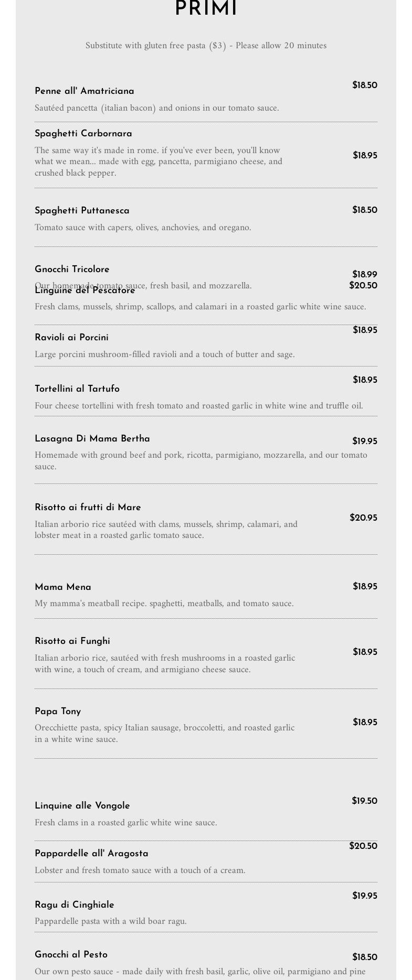The image size is (412, 980).
Task: Select the Spaghetti Carbornara menu item
Action: point(83,134)
